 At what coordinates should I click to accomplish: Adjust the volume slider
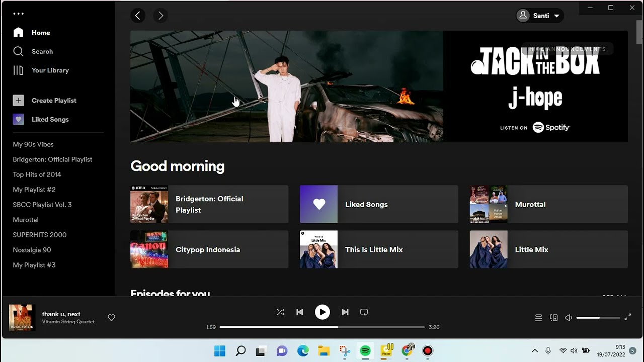pyautogui.click(x=598, y=318)
